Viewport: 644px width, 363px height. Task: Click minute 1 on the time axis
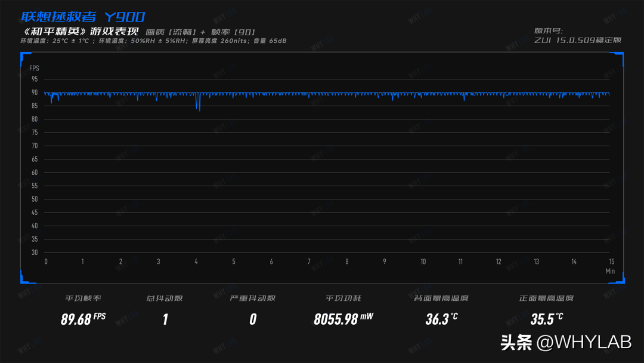tap(82, 262)
